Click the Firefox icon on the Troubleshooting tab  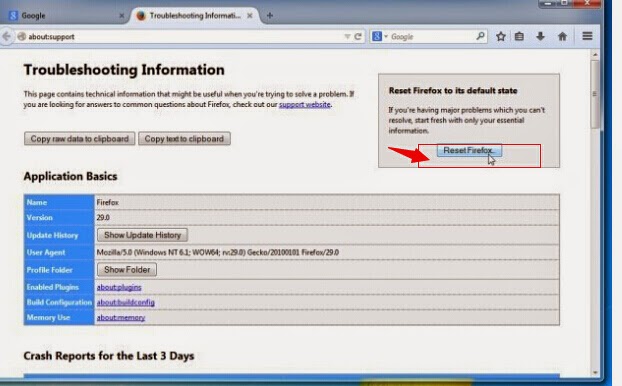pos(140,15)
